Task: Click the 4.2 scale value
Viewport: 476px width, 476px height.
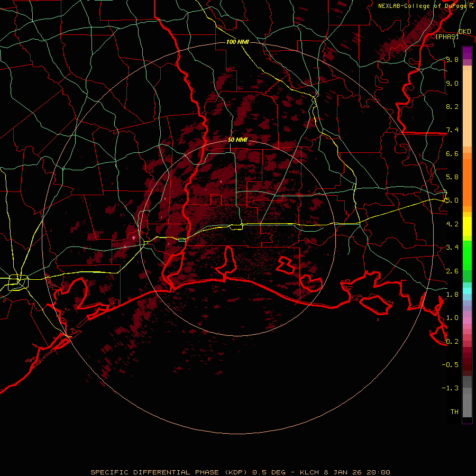Action: coord(452,224)
